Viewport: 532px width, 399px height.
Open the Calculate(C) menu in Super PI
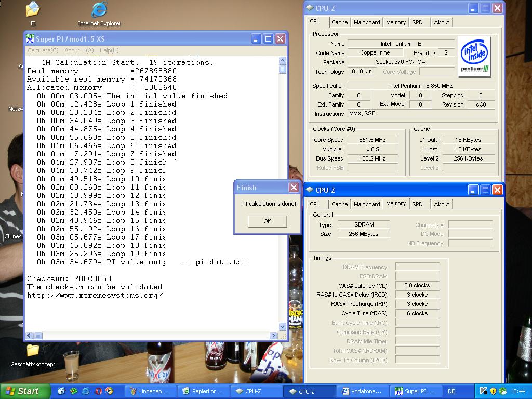(x=43, y=50)
